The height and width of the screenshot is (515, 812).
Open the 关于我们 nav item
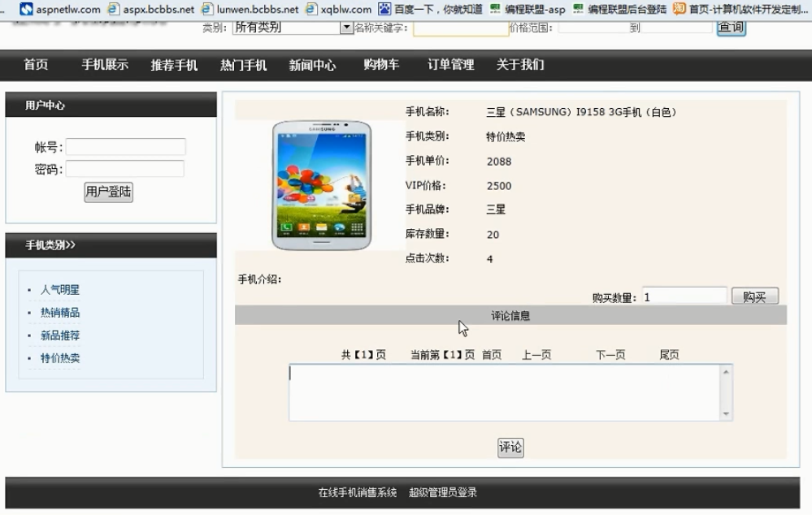coord(520,65)
